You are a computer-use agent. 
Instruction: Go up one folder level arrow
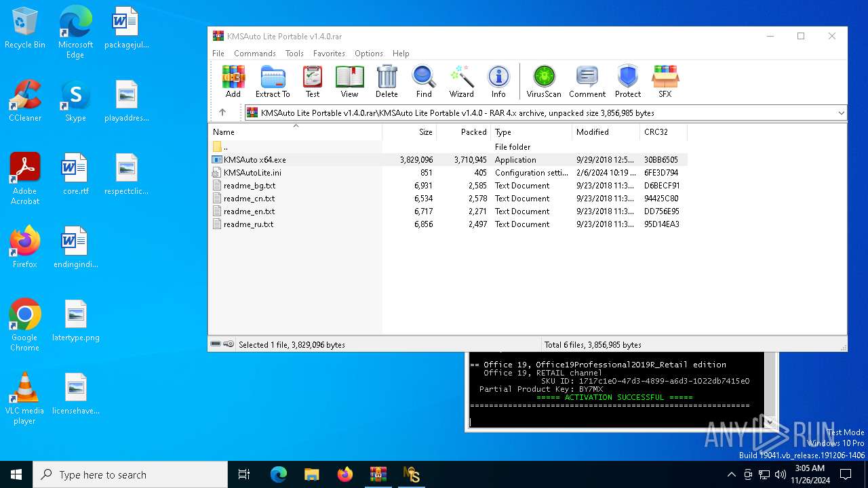click(222, 113)
